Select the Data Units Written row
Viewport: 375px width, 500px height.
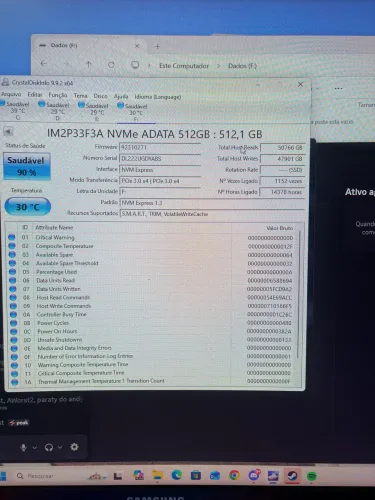pyautogui.click(x=151, y=289)
